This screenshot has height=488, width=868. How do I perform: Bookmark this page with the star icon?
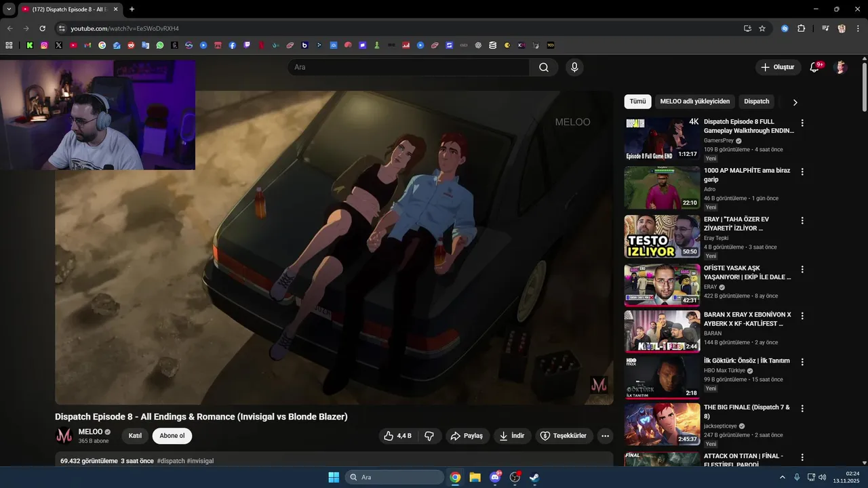(762, 28)
